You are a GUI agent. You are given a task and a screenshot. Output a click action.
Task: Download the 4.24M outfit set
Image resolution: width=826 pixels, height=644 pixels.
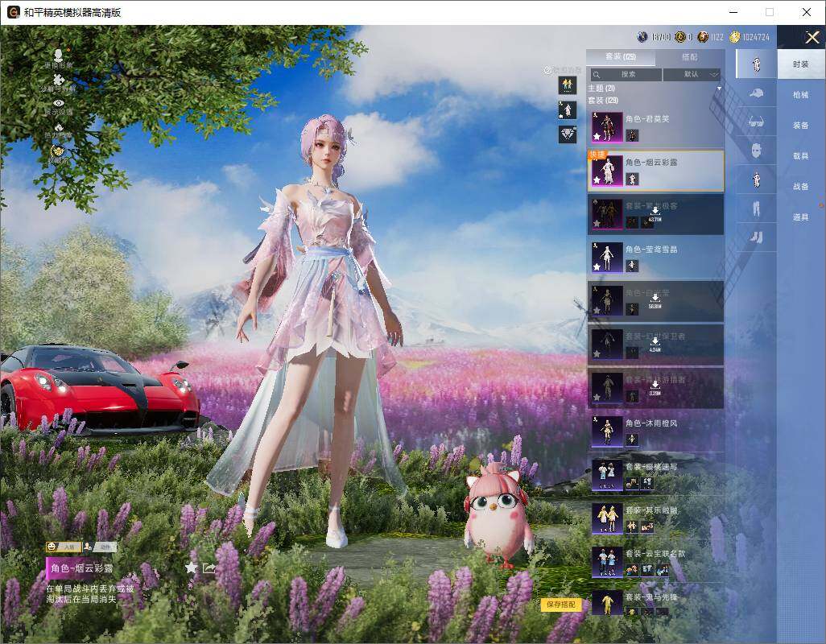click(x=655, y=345)
